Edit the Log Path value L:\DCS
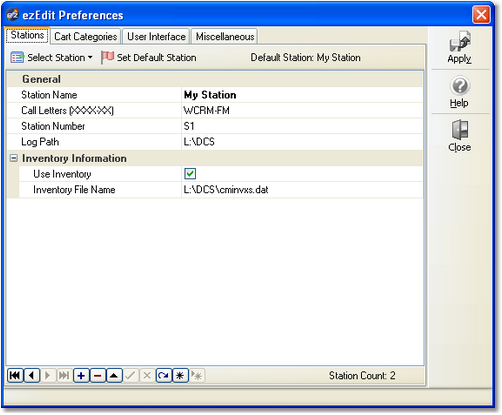 tap(302, 142)
